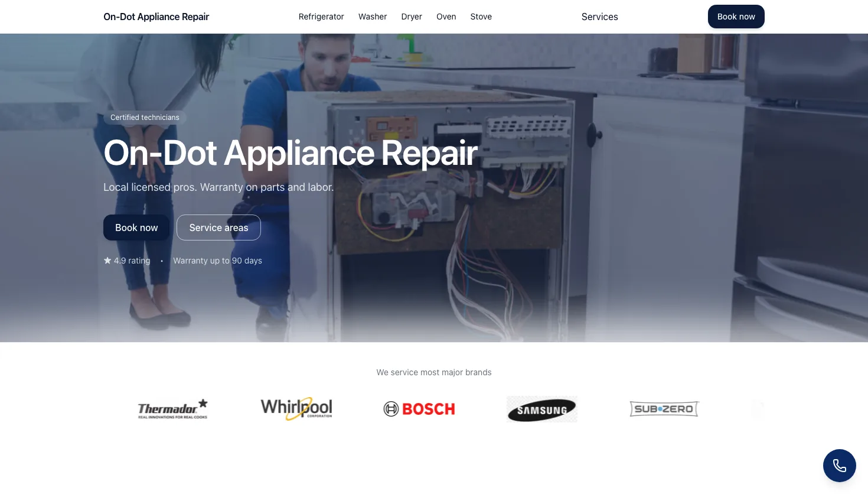868x494 pixels.
Task: Click Book now button in hero section
Action: pos(136,227)
